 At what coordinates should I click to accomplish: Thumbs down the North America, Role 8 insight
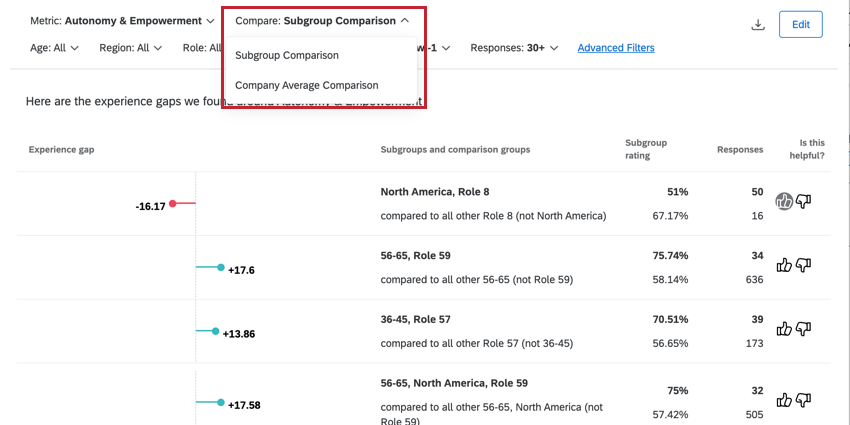[x=803, y=201]
